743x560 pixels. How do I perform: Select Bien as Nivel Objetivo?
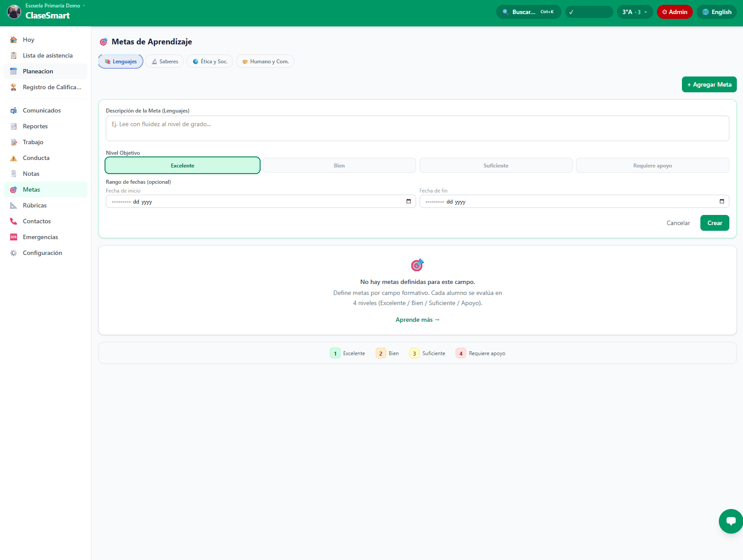[x=339, y=165]
